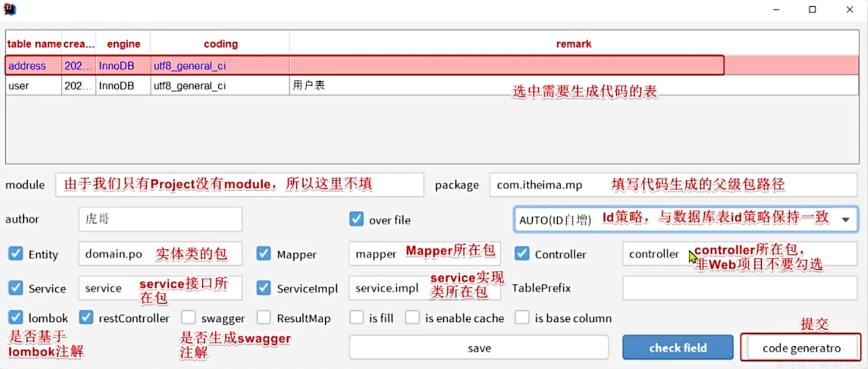Enable the swagger checkbox
The image size is (868, 369).
coord(188,317)
